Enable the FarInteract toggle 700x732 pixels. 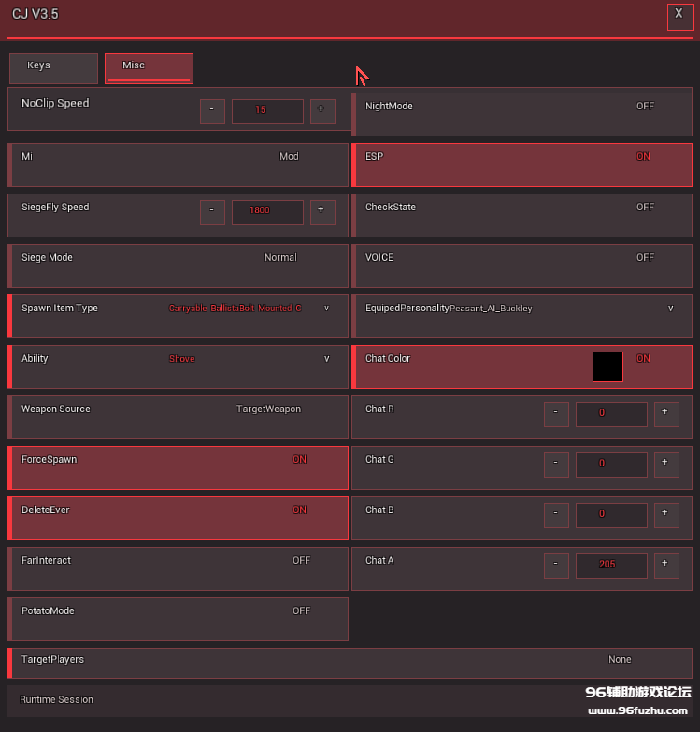[178, 568]
